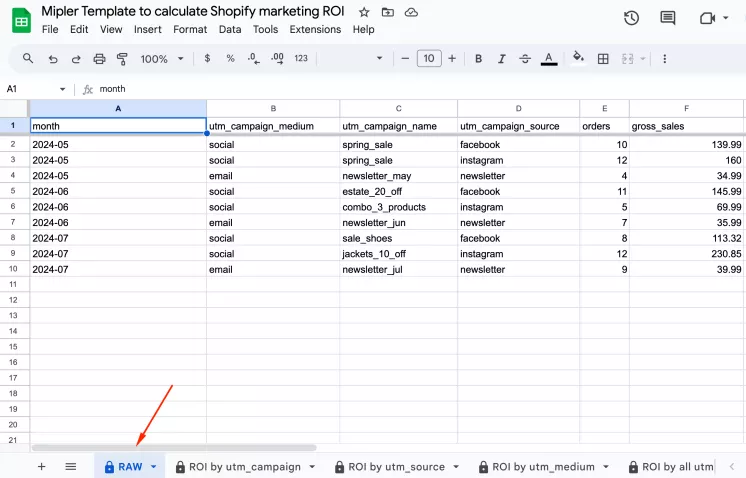The image size is (746, 478).
Task: Expand the cell name box dropdown
Action: tap(62, 89)
